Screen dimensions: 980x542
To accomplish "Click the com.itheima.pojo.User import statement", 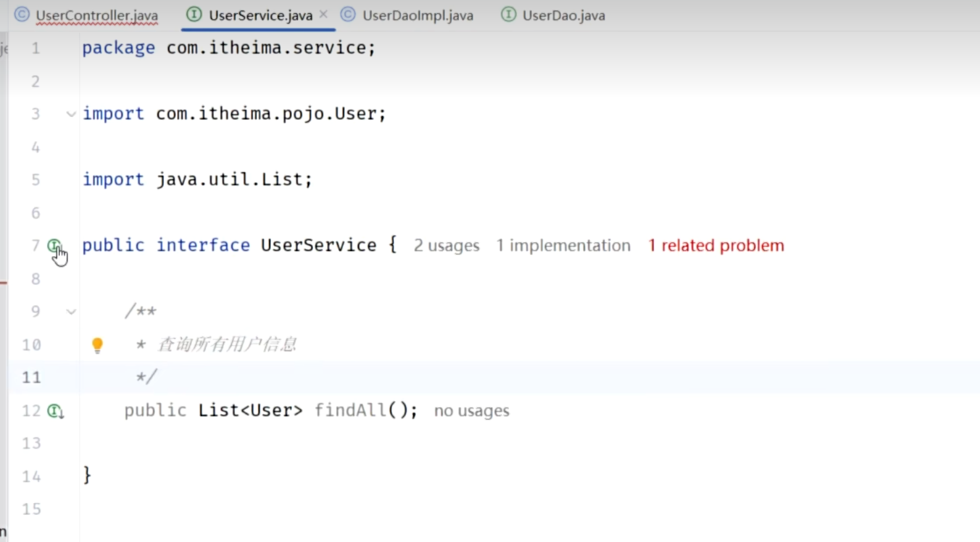I will [270, 114].
